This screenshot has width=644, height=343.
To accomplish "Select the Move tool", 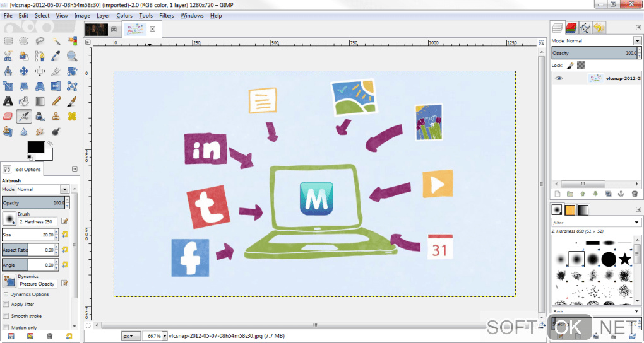I will point(24,71).
